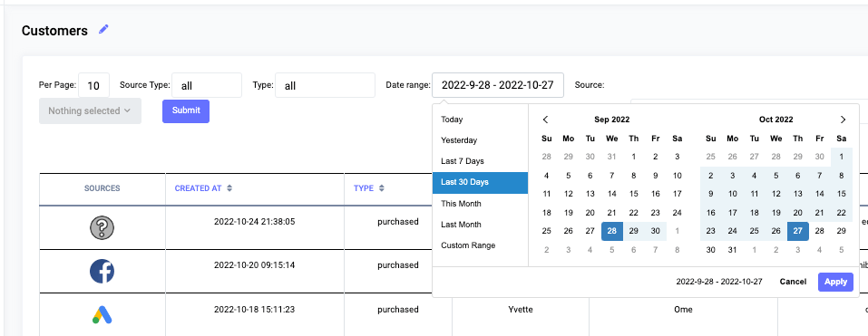This screenshot has height=336, width=868.
Task: Click the CREATED AT column header text
Action: coord(198,188)
